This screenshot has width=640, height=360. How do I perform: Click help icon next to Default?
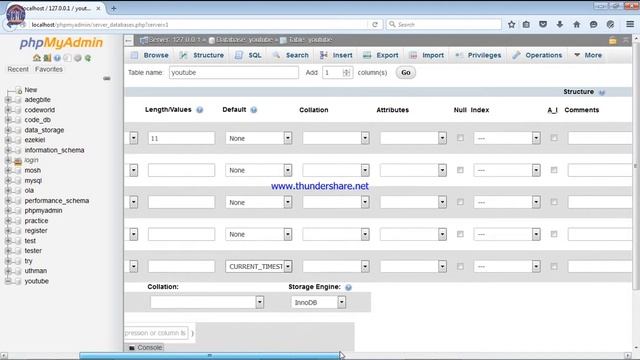253,110
